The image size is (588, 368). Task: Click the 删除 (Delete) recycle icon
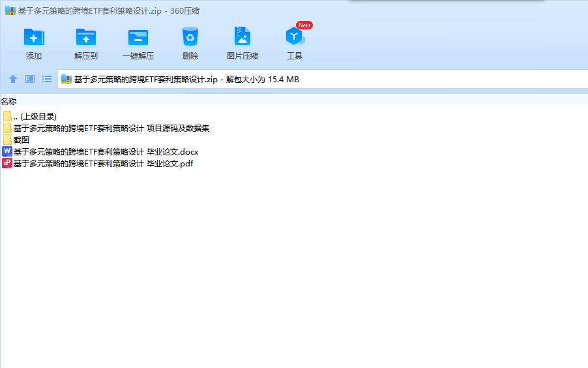tap(190, 37)
